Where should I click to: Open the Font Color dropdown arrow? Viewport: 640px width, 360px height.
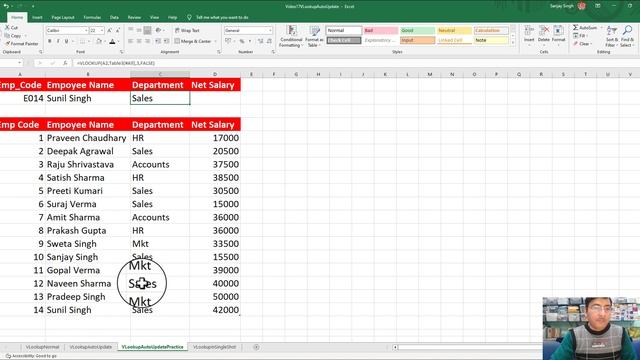point(118,42)
